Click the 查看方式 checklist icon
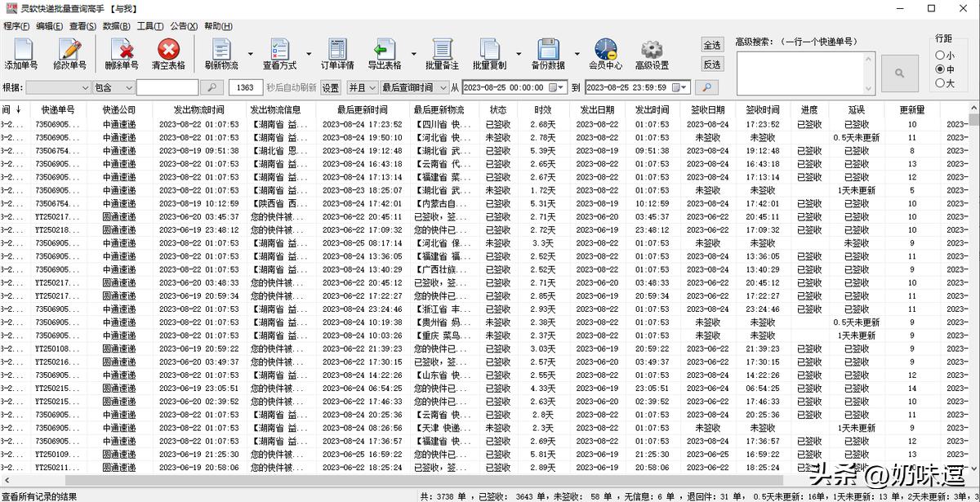This screenshot has height=502, width=980. point(279,54)
